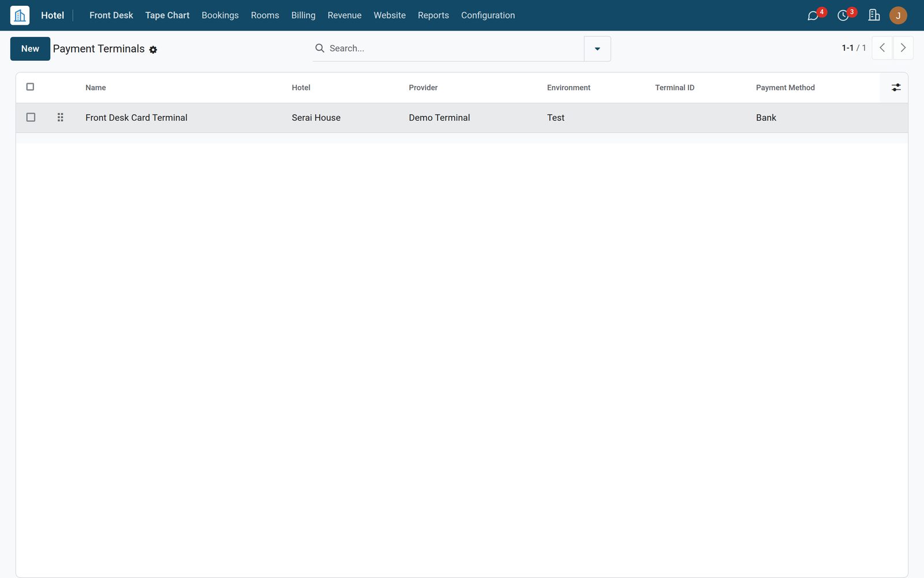Open the Revenue menu
This screenshot has width=924, height=578.
click(345, 16)
